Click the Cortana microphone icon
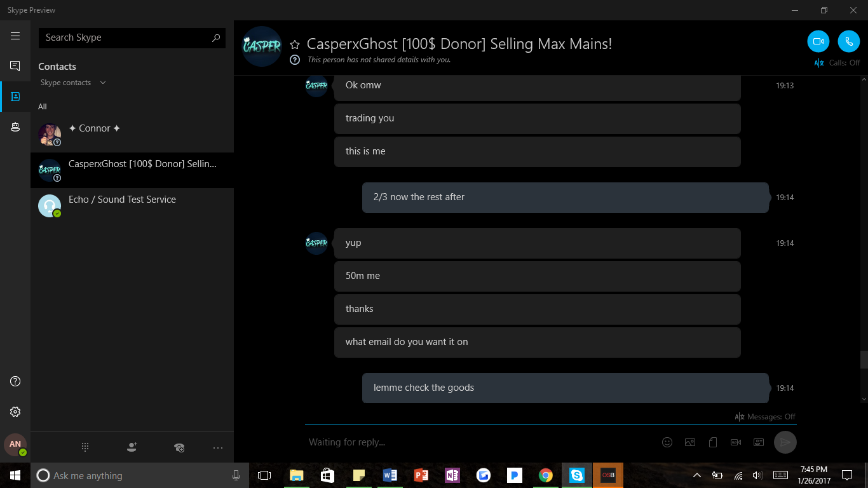 point(236,475)
